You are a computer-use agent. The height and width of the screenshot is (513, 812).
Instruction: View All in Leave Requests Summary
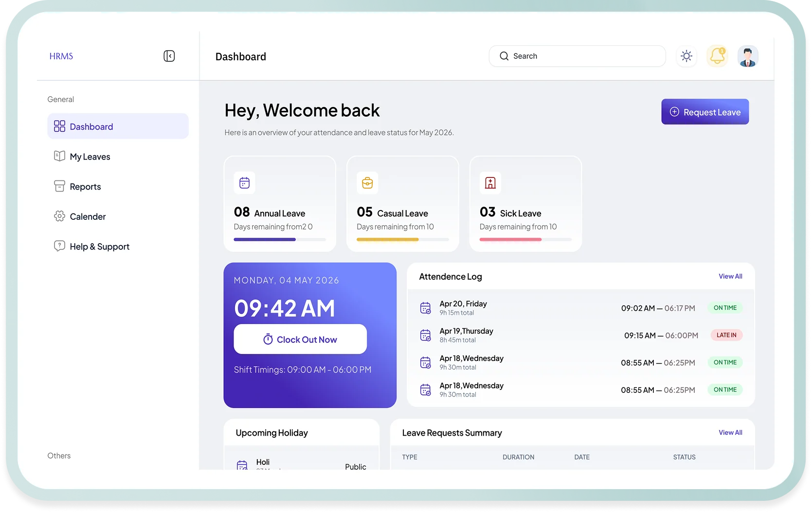click(x=730, y=432)
